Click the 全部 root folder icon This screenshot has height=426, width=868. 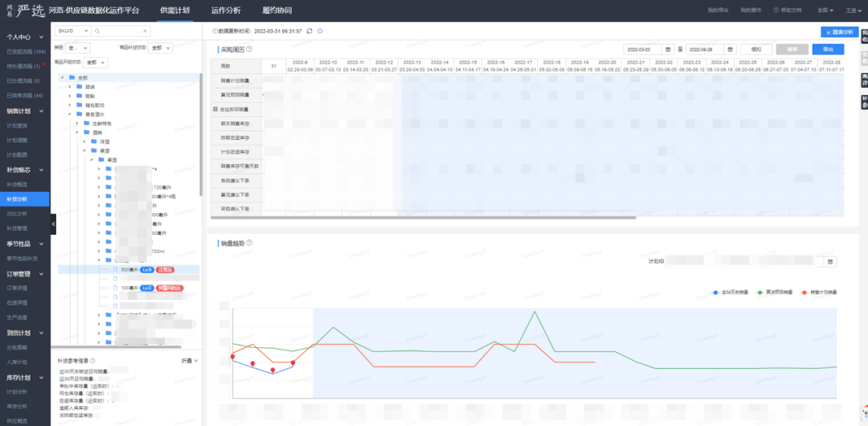[x=72, y=77]
